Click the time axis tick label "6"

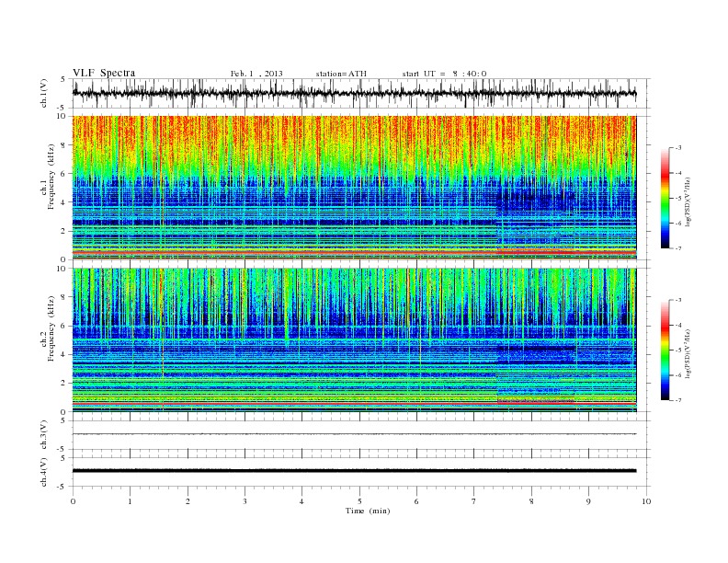coord(416,501)
